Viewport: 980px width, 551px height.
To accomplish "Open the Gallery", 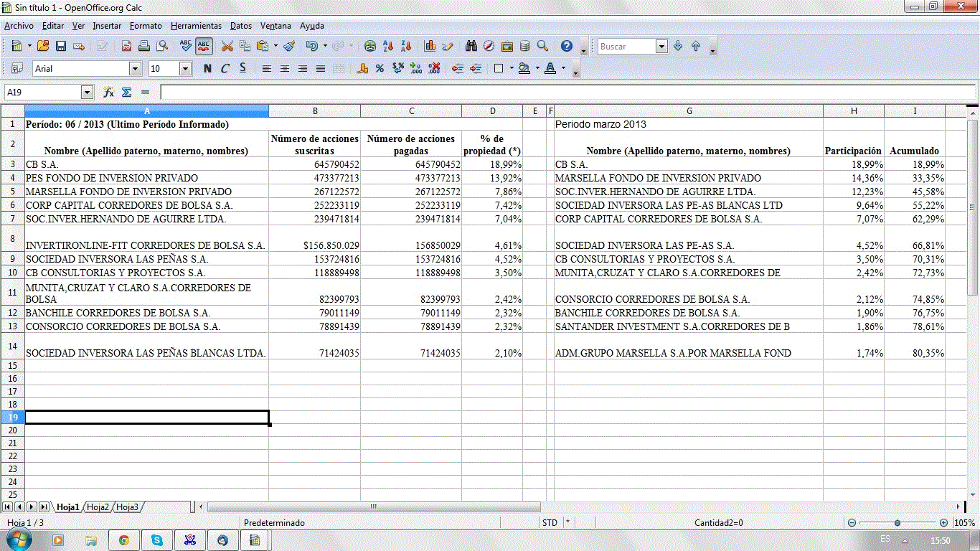I will pyautogui.click(x=507, y=46).
